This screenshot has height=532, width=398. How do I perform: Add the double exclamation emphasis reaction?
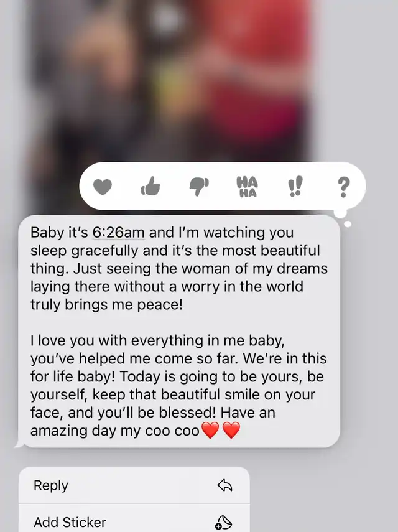coord(295,186)
